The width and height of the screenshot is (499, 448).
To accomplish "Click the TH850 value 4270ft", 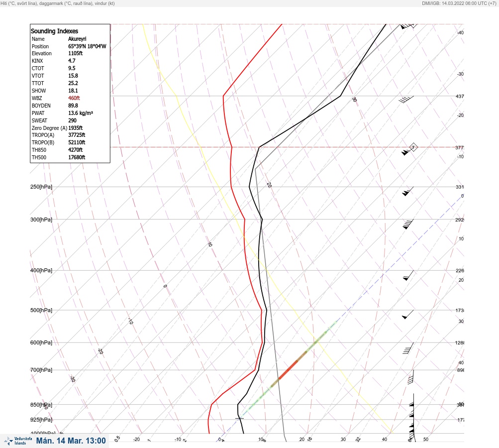I will pos(76,150).
